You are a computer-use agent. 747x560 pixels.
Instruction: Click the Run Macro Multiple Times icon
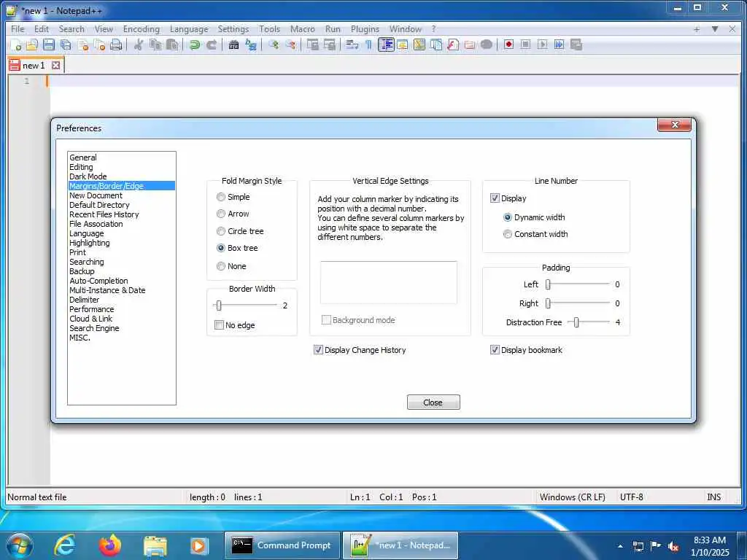560,44
